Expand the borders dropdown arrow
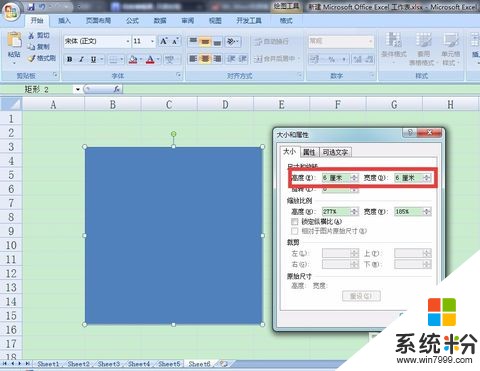Screen dimensions: 480x371 pyautogui.click(x=122, y=60)
